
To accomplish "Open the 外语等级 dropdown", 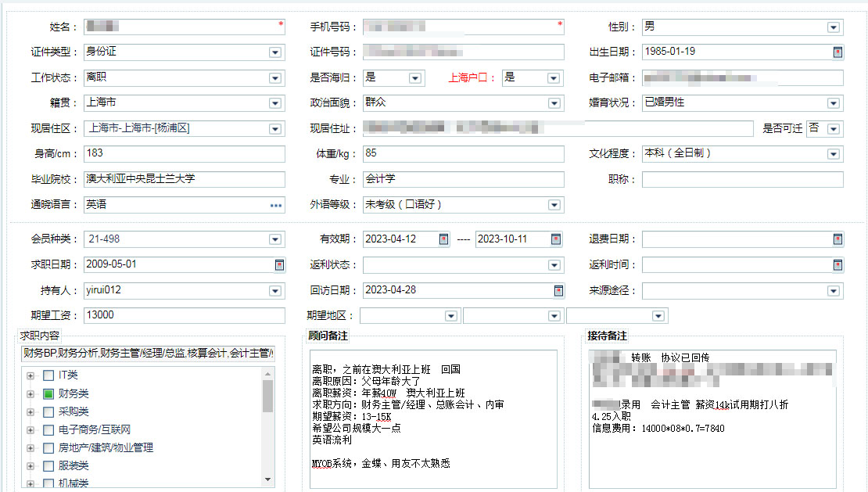I will click(x=554, y=205).
